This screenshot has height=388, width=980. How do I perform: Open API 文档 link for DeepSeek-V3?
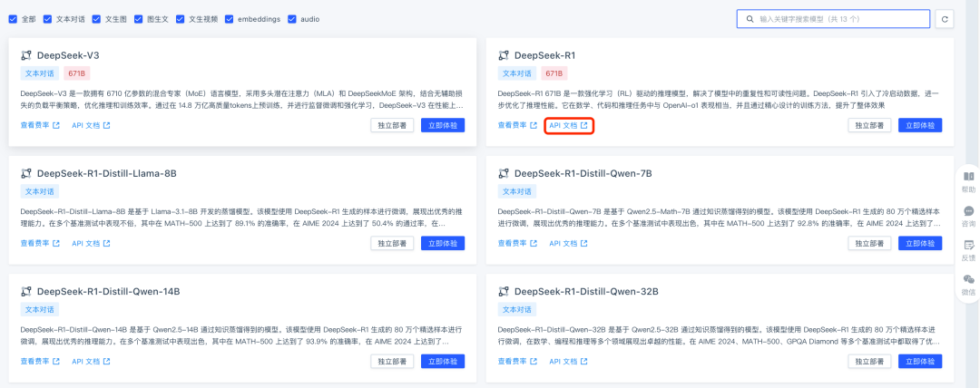click(x=91, y=126)
